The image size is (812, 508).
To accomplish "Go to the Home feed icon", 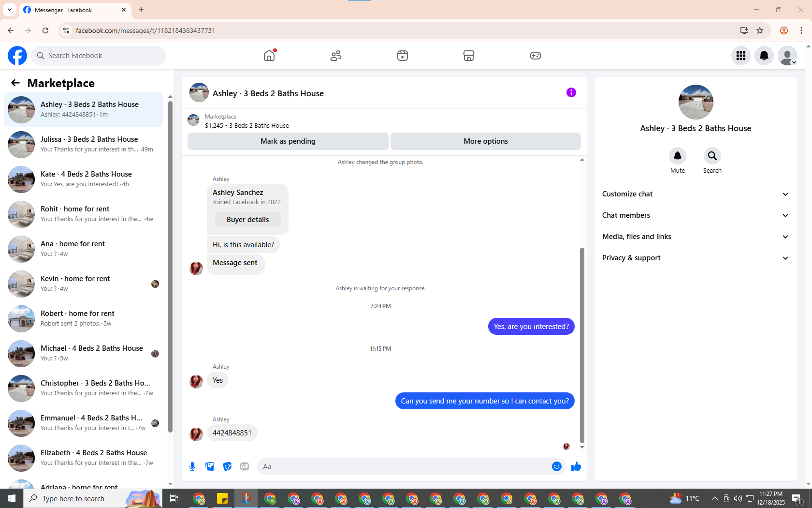I will [x=269, y=56].
